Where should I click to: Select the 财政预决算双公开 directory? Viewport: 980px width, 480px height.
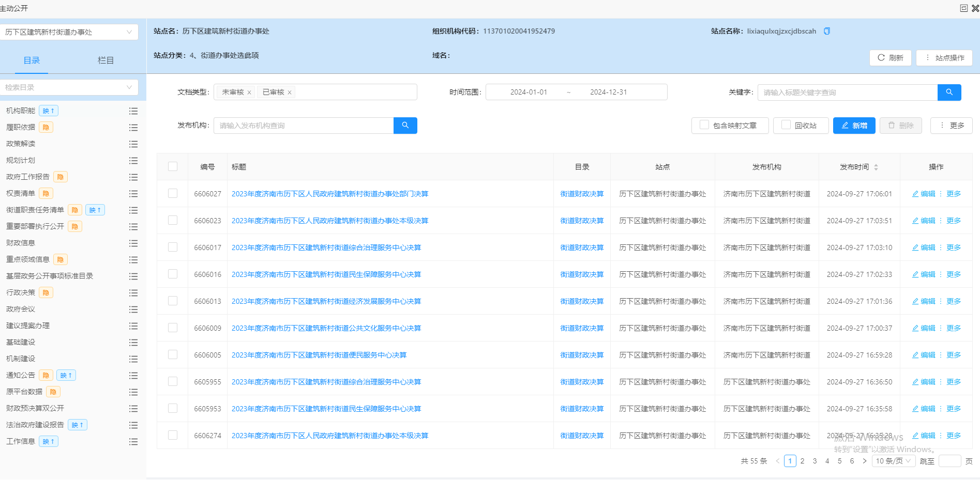(x=35, y=408)
